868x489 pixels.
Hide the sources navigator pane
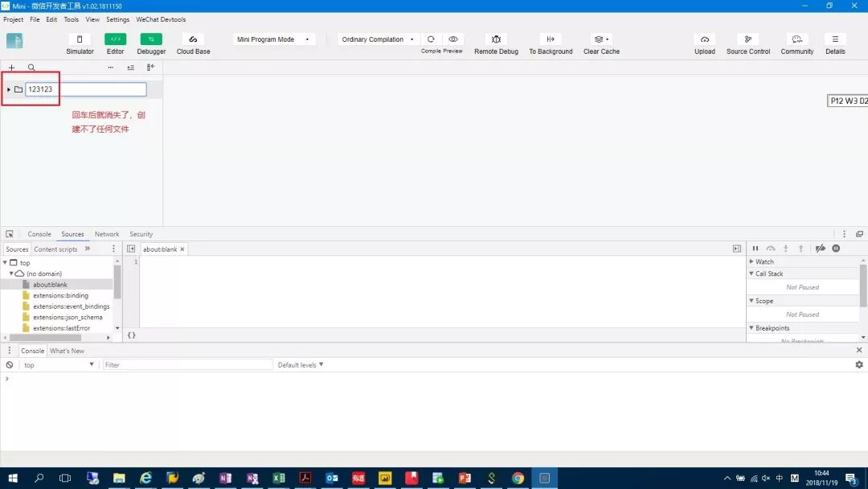pos(131,249)
